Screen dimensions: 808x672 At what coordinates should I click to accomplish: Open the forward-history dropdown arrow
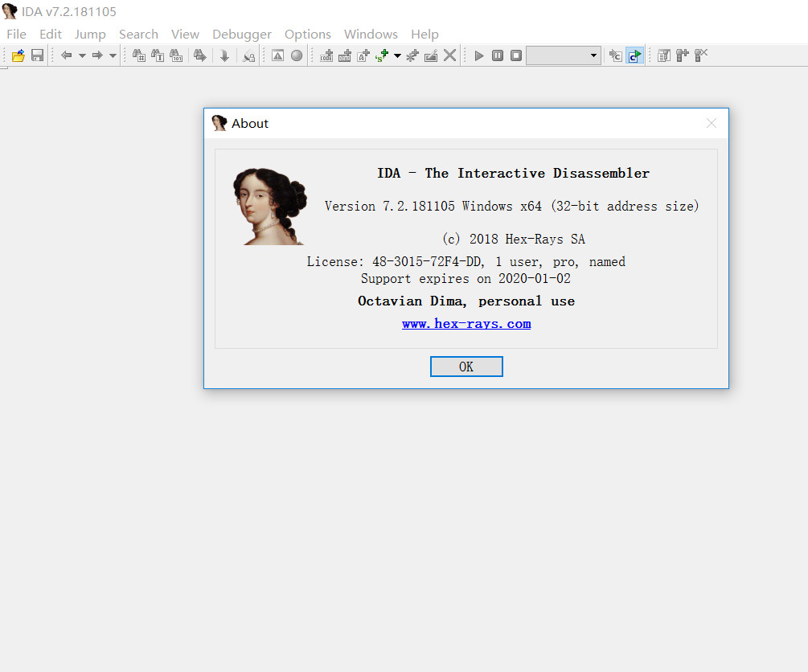point(113,55)
